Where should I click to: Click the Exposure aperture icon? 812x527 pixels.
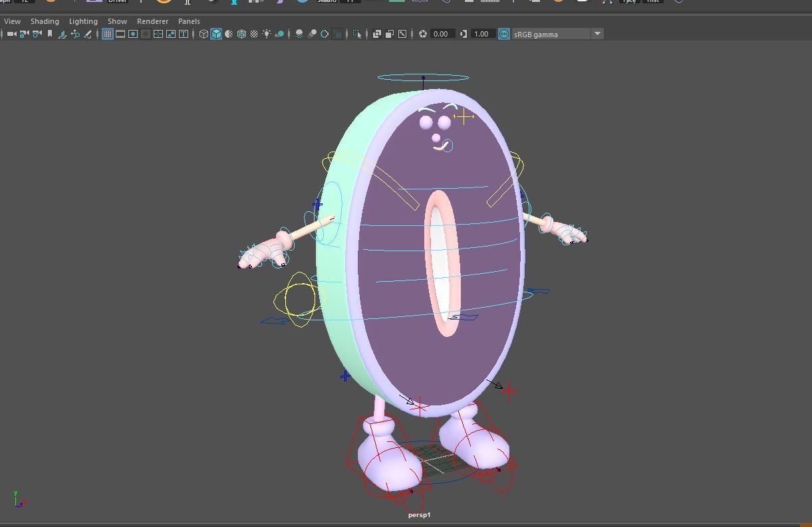click(423, 34)
